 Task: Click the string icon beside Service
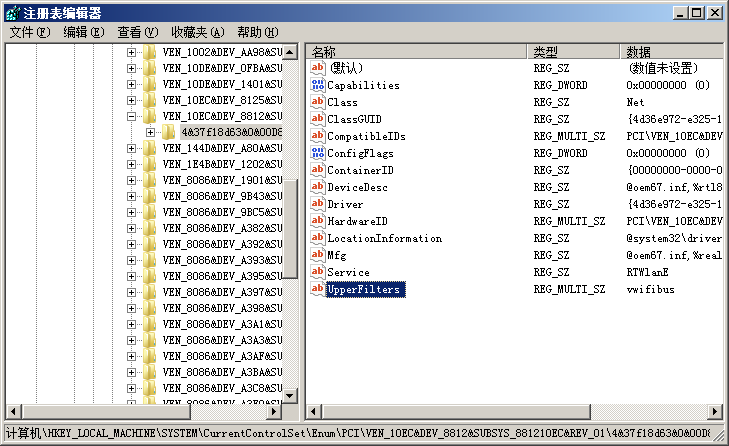318,272
